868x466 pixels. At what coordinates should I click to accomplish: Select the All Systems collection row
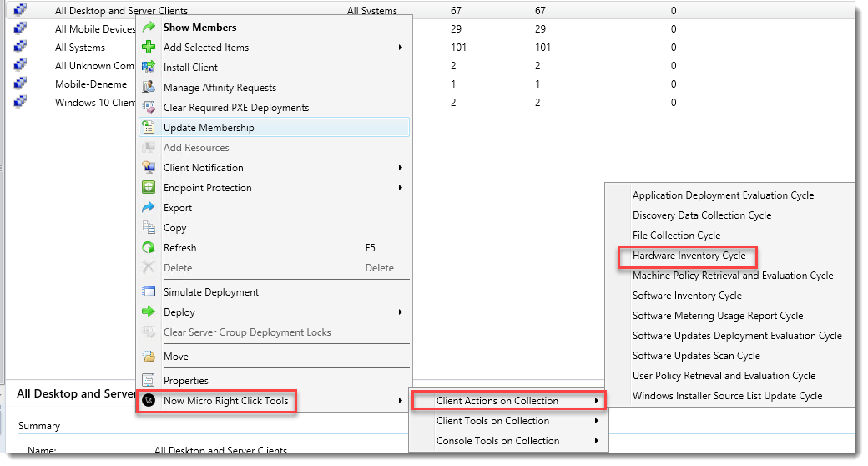tap(80, 48)
